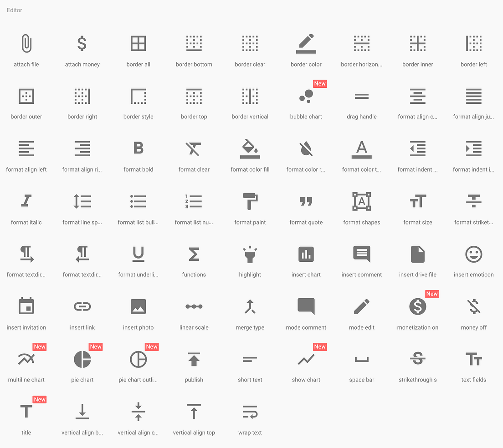Image resolution: width=503 pixels, height=448 pixels.
Task: Click the functions sigma icon
Action: point(194,254)
